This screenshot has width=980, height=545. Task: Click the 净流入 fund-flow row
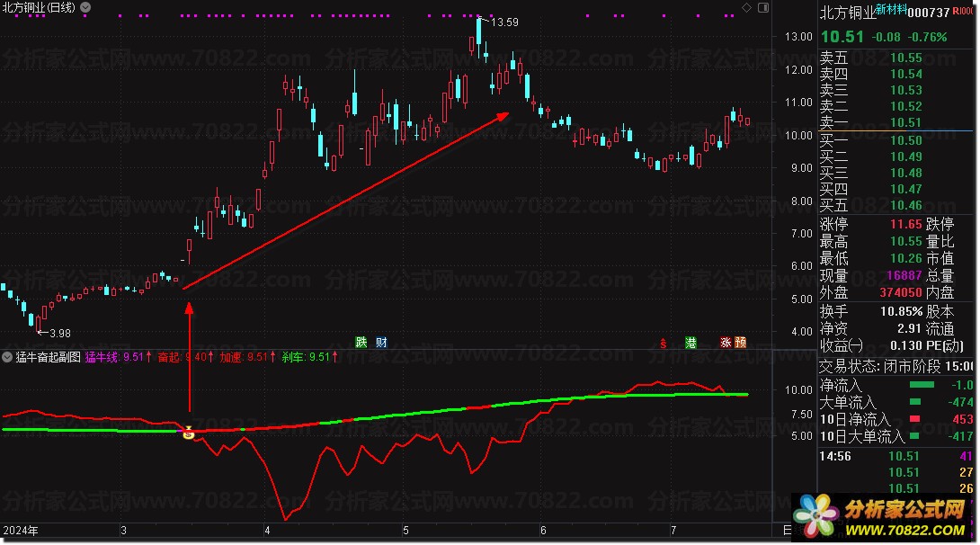point(896,386)
